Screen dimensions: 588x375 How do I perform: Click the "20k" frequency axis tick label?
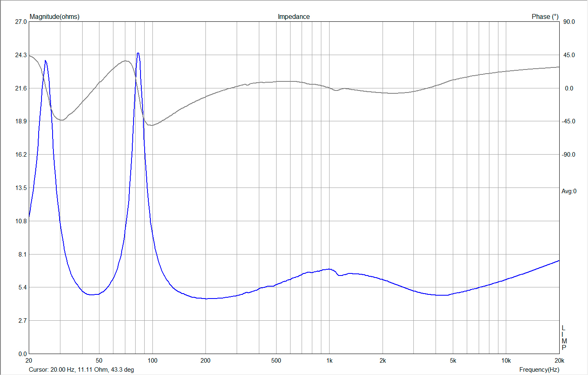[559, 361]
